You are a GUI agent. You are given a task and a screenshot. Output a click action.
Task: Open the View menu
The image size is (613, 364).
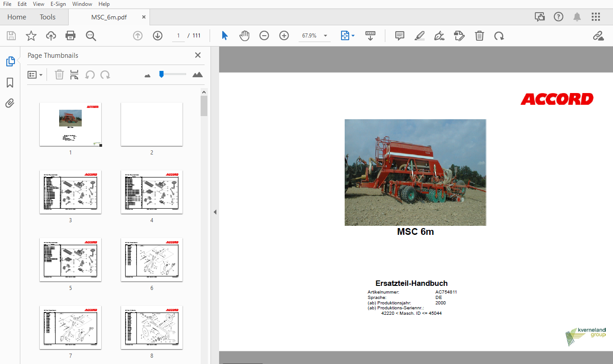click(39, 4)
